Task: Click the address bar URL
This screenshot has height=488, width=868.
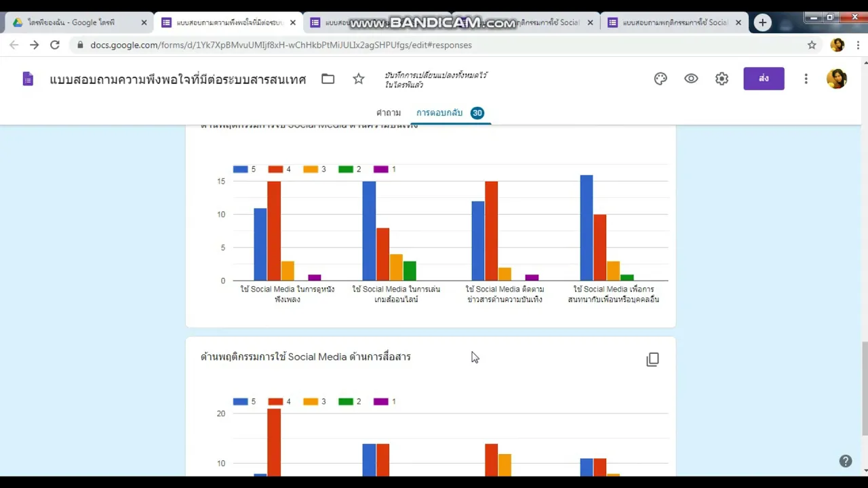Action: click(x=281, y=45)
